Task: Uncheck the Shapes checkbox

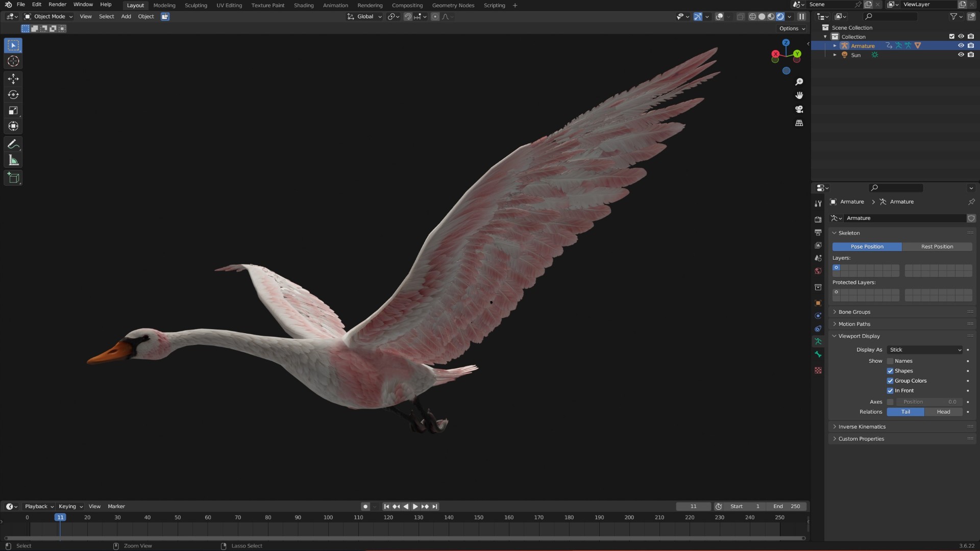Action: [890, 371]
